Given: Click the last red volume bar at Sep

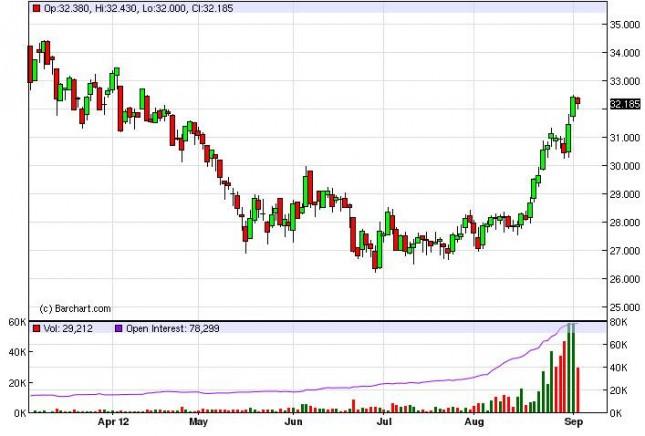Looking at the screenshot, I should click(578, 390).
